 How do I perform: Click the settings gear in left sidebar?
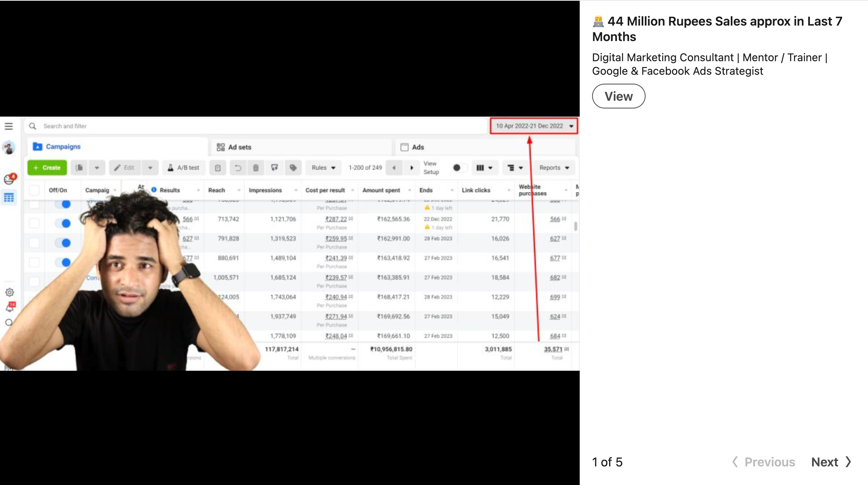pyautogui.click(x=10, y=292)
